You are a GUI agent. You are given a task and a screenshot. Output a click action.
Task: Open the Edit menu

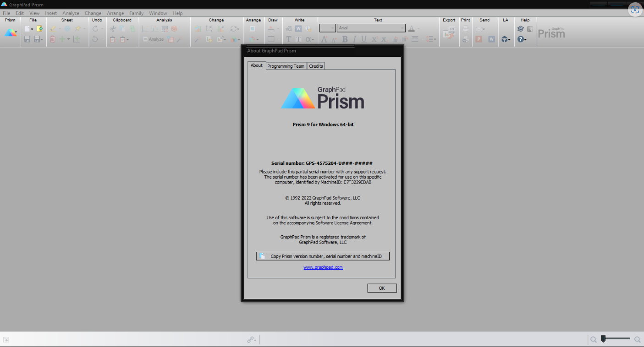click(20, 13)
